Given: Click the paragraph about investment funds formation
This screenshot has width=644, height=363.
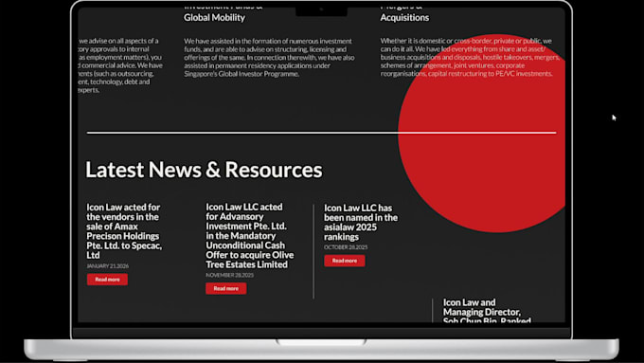Looking at the screenshot, I should [269, 58].
